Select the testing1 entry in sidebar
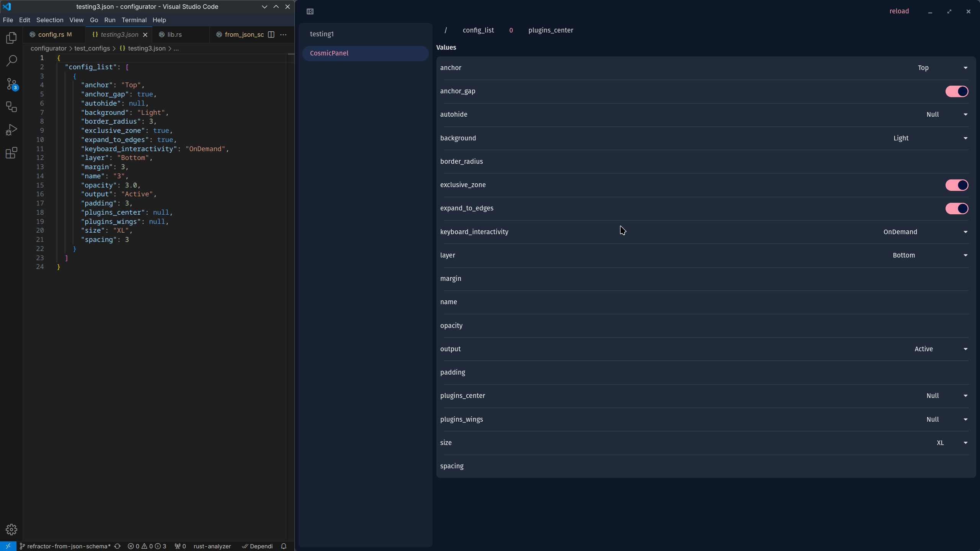980x551 pixels. 322,34
